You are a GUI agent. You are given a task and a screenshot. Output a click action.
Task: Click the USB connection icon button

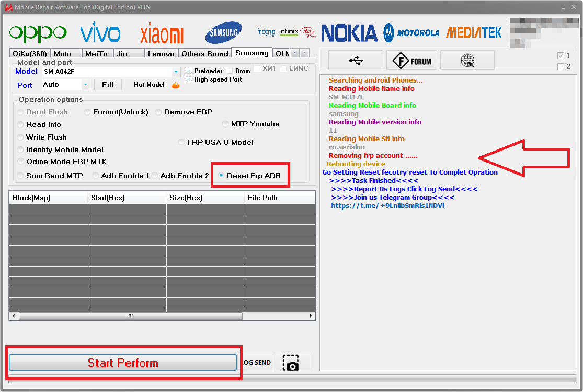[356, 60]
